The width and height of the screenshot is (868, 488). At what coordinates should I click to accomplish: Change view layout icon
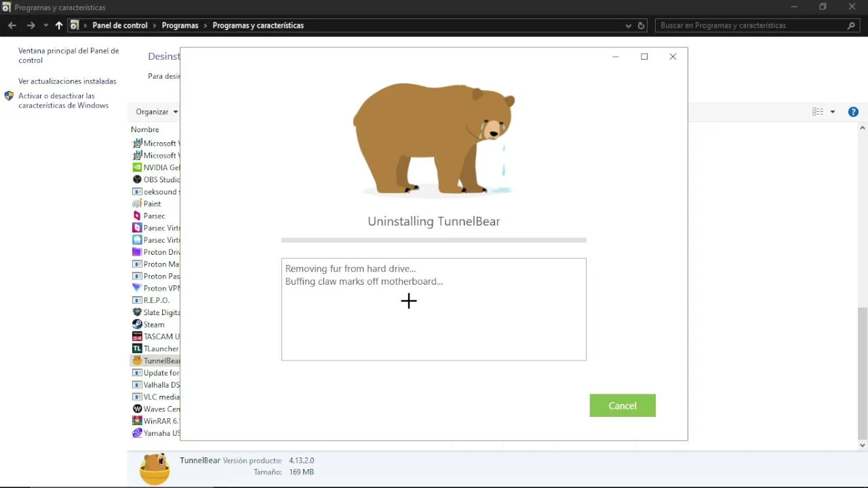pos(818,112)
